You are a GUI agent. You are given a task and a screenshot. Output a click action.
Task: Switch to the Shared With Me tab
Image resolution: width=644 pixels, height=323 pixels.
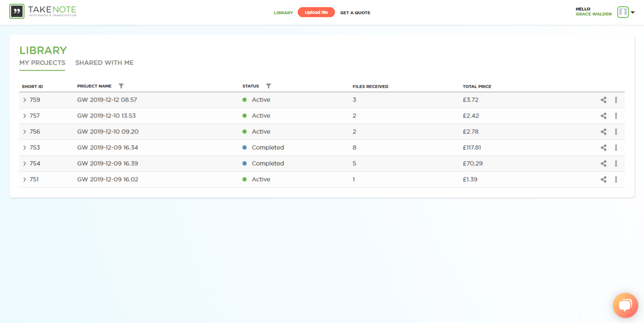[x=104, y=63]
